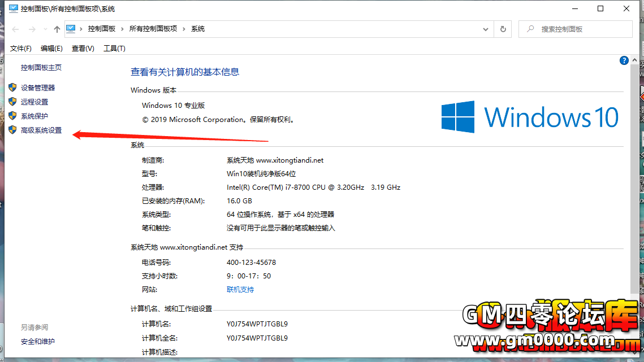
Task: Click the heading 查看有关计算机的基本信息
Action: pos(185,72)
